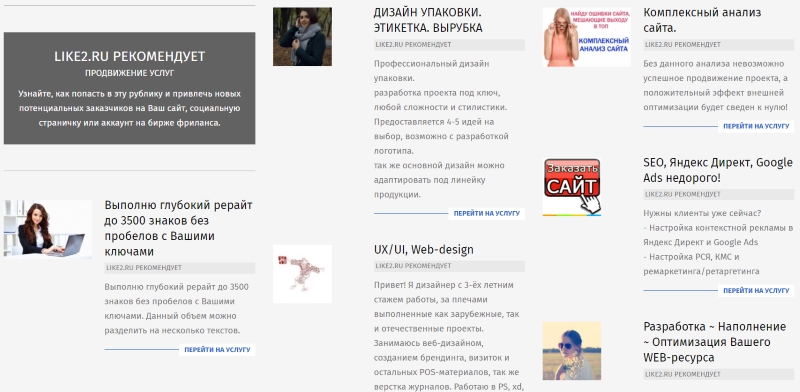Click the 'Заказать сайт' icon

coord(572,187)
